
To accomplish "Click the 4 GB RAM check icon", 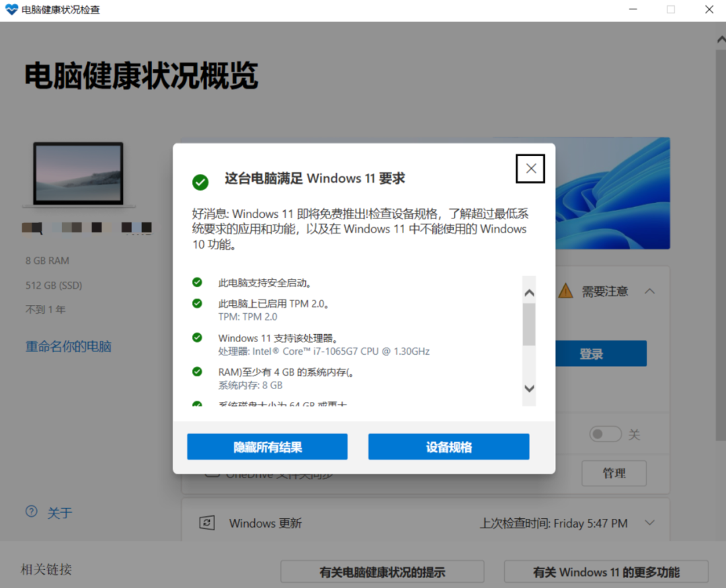I will [197, 372].
